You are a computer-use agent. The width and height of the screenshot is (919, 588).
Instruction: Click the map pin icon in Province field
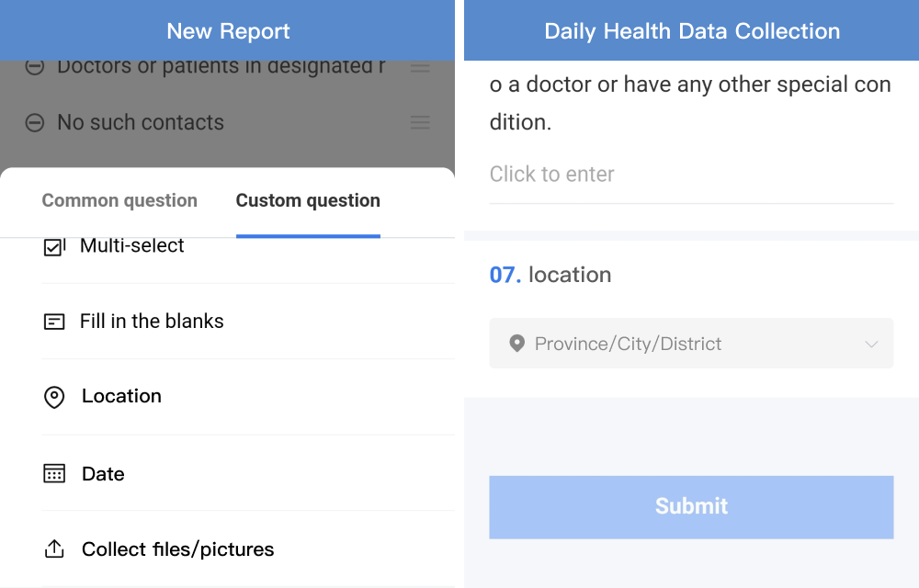(516, 344)
